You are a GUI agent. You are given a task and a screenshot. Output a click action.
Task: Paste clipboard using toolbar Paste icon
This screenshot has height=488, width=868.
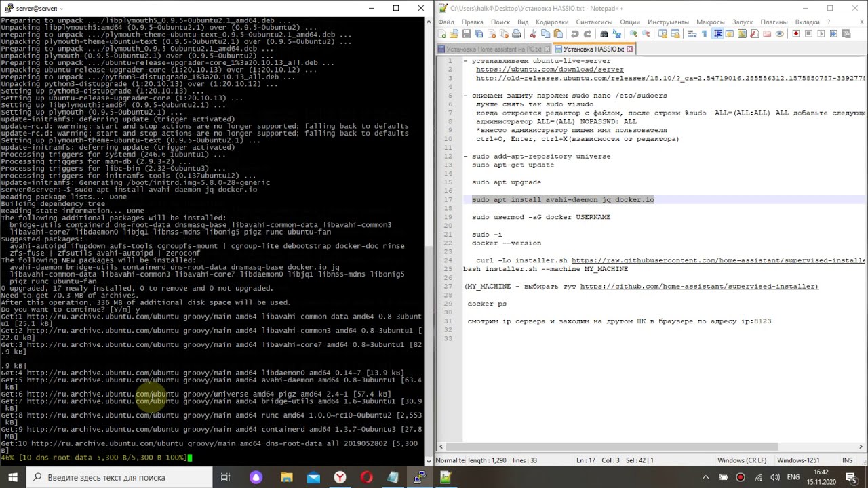[x=558, y=34]
